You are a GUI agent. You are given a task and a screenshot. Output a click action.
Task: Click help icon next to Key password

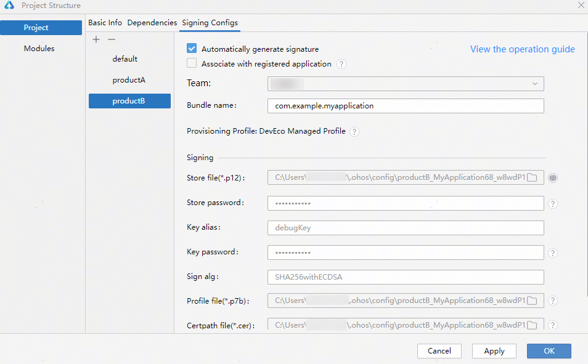553,253
